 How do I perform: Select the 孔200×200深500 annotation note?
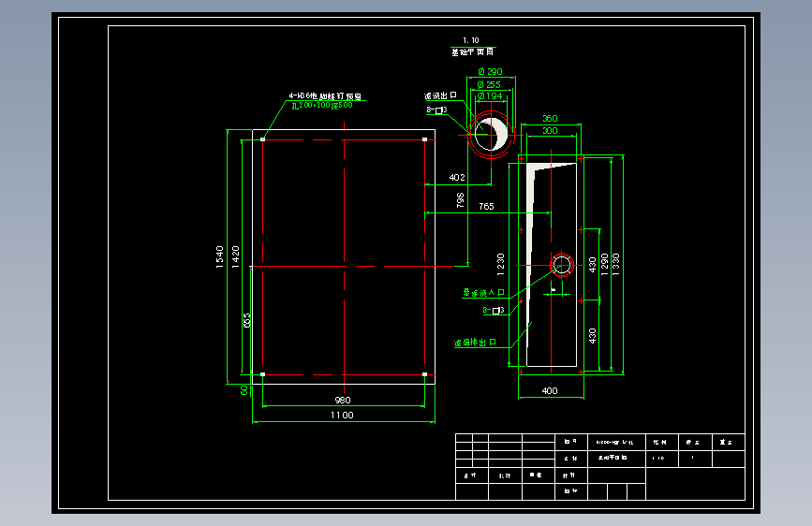click(321, 105)
